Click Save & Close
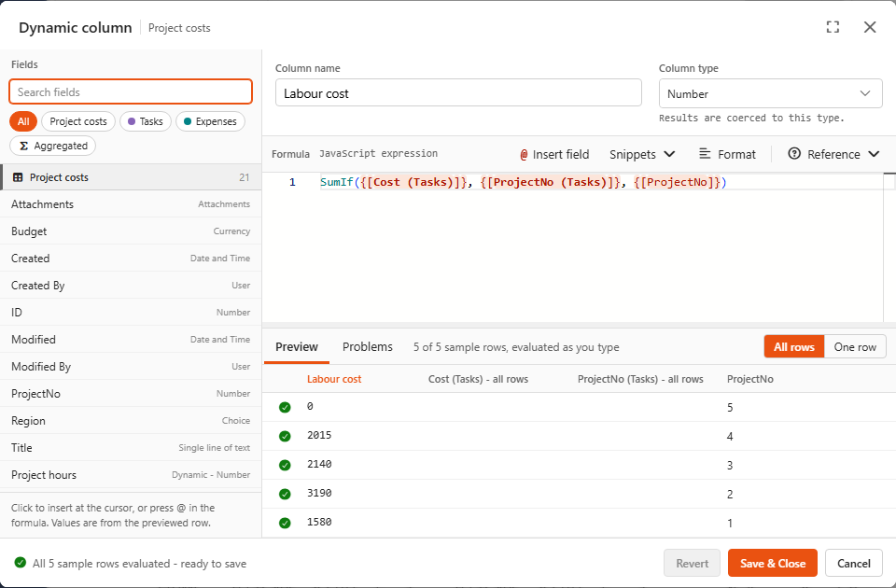This screenshot has width=896, height=588. [x=773, y=564]
